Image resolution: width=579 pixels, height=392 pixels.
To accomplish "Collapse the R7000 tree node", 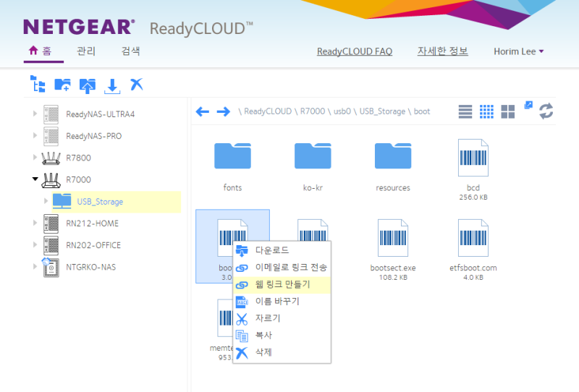I will click(35, 179).
